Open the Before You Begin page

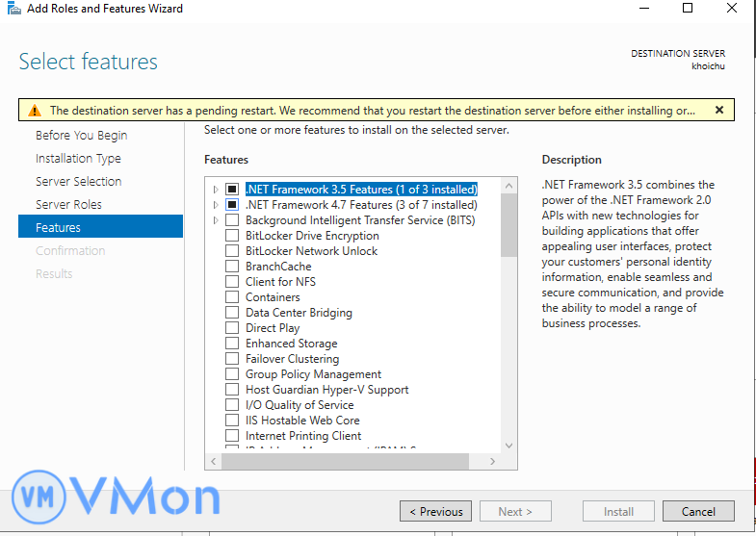81,135
